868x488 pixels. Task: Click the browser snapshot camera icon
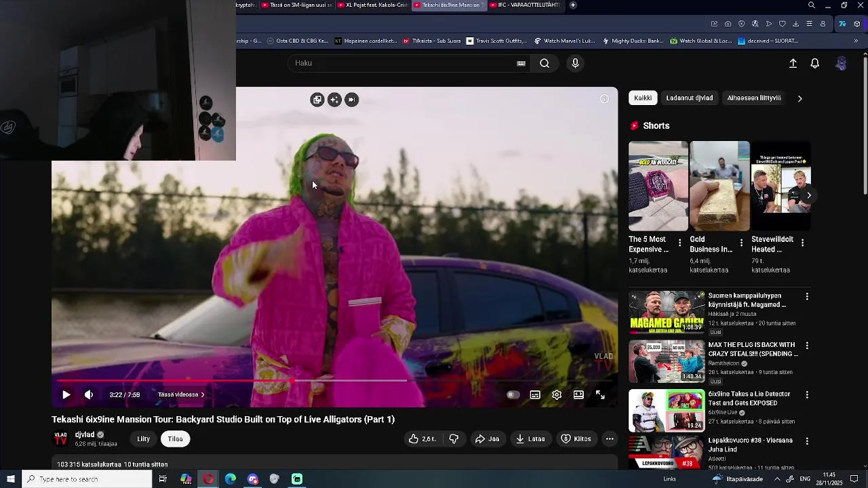(728, 24)
